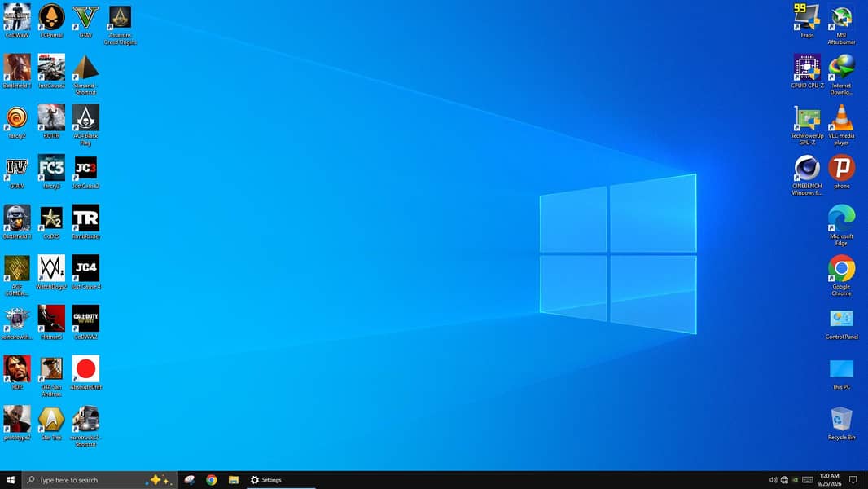Screen dimensions: 868x489
Task: Select the WatchDogs2 shortcut
Action: click(x=51, y=269)
